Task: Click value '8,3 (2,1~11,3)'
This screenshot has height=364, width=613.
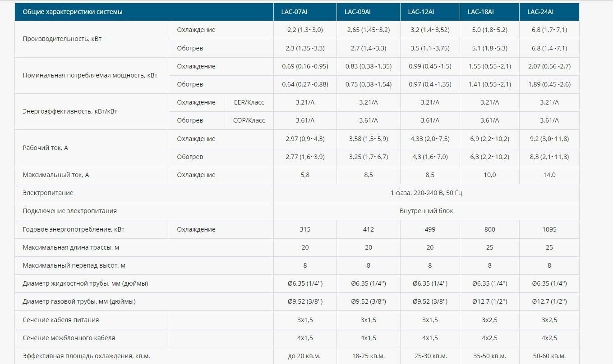Action: tap(549, 157)
